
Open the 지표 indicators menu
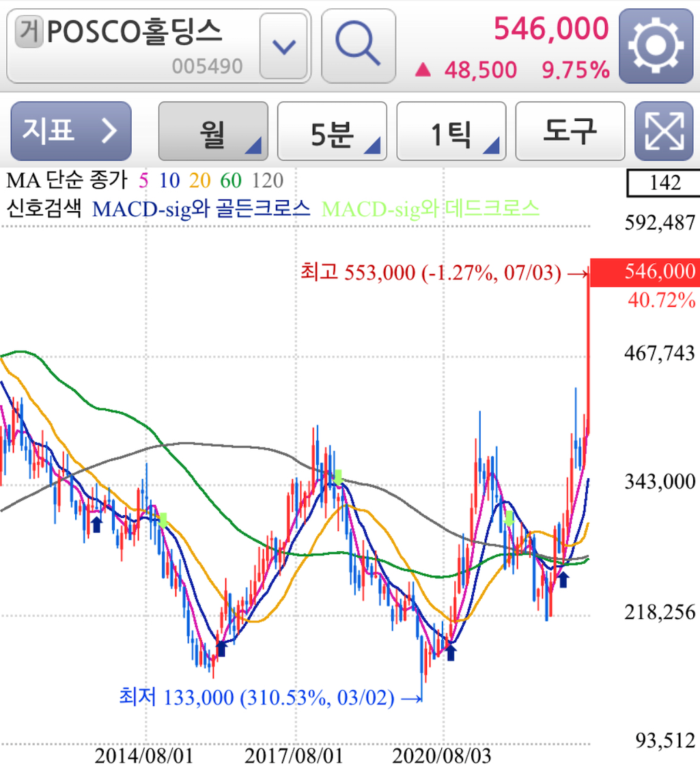tap(71, 131)
